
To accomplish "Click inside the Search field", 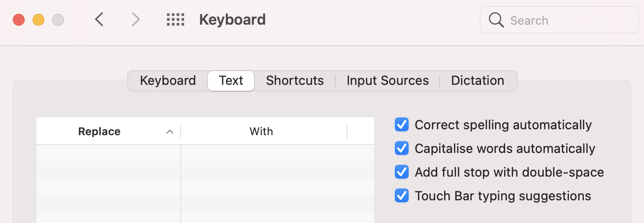I will pos(566,20).
